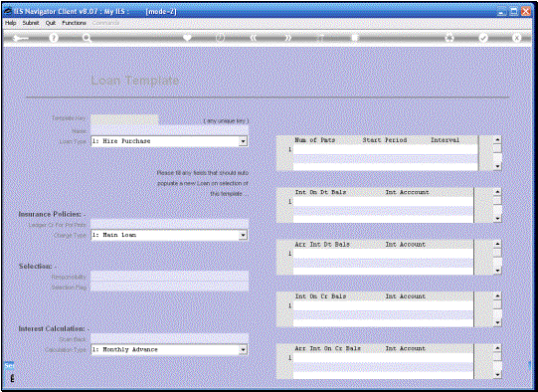
Task: Click the clock icon in toolbar
Action: point(220,38)
